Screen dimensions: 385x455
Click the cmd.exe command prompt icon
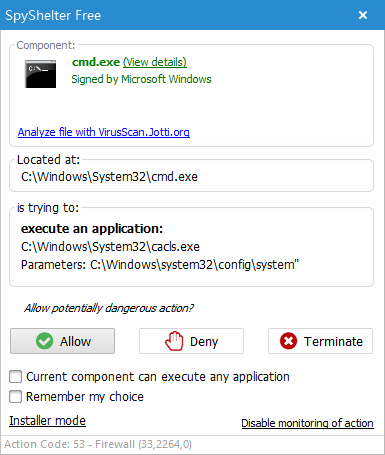pos(41,74)
